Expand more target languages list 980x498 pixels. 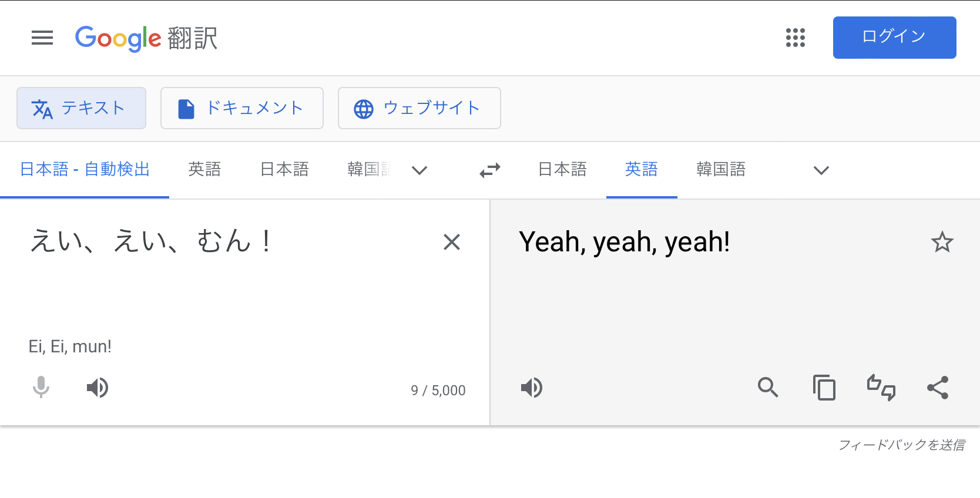click(x=821, y=170)
